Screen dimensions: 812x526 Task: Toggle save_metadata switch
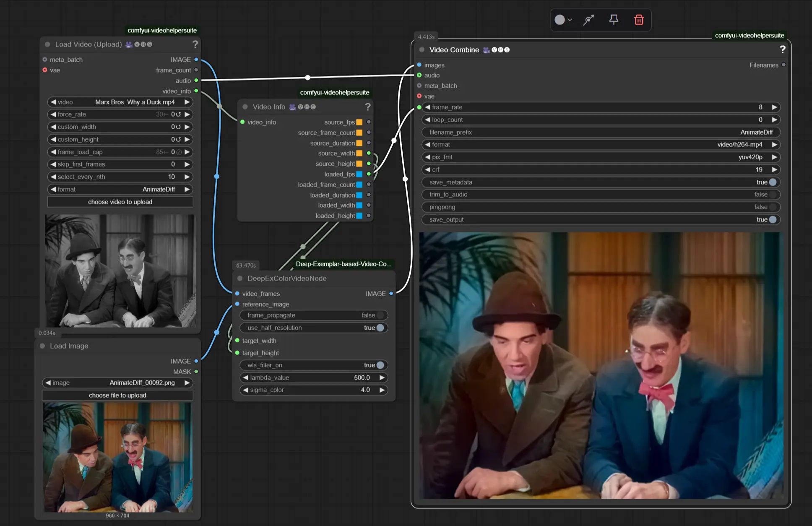773,182
